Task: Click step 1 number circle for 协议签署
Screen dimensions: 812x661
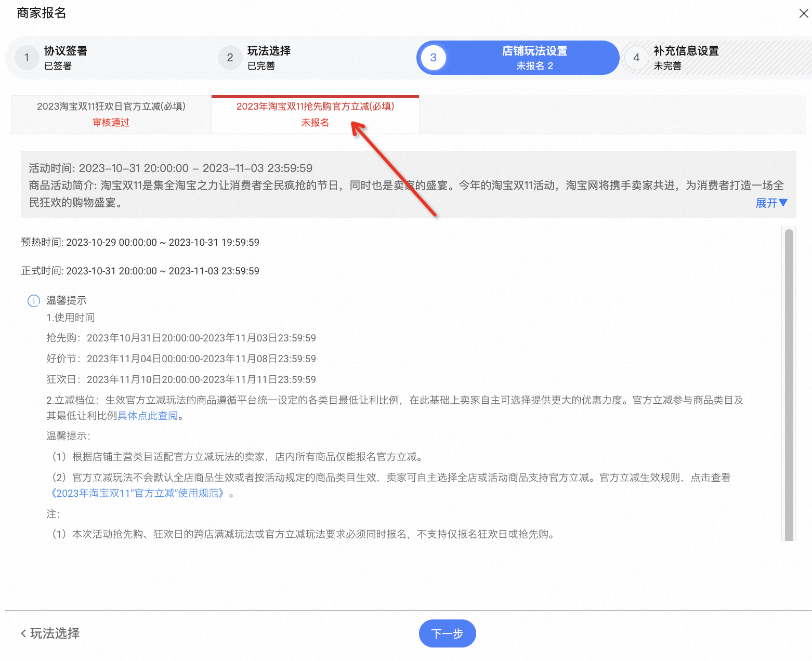Action: (x=27, y=58)
